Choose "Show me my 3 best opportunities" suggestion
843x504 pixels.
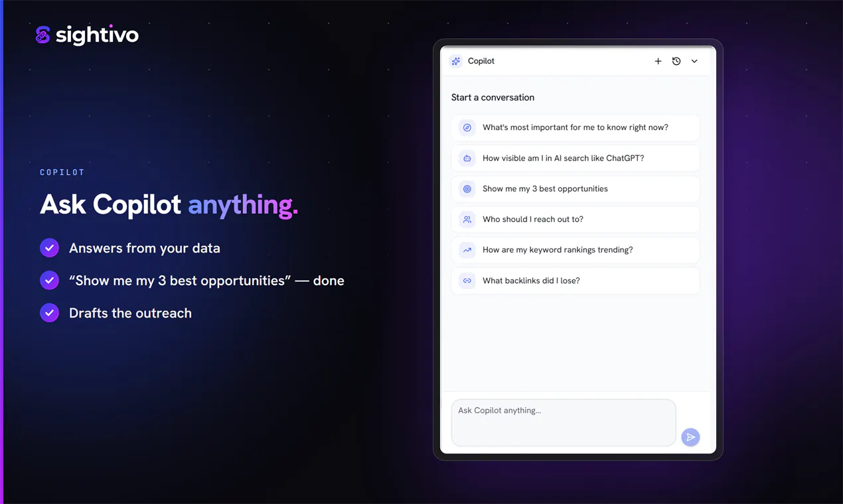click(x=575, y=189)
